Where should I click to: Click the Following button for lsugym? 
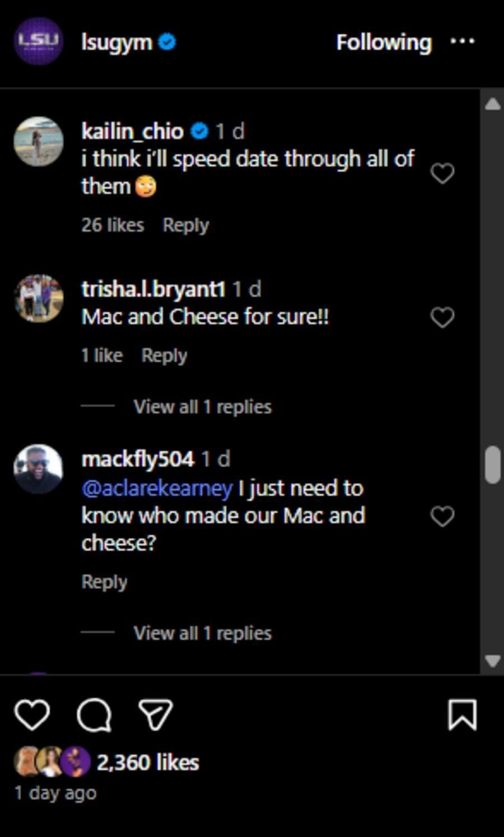tap(382, 41)
